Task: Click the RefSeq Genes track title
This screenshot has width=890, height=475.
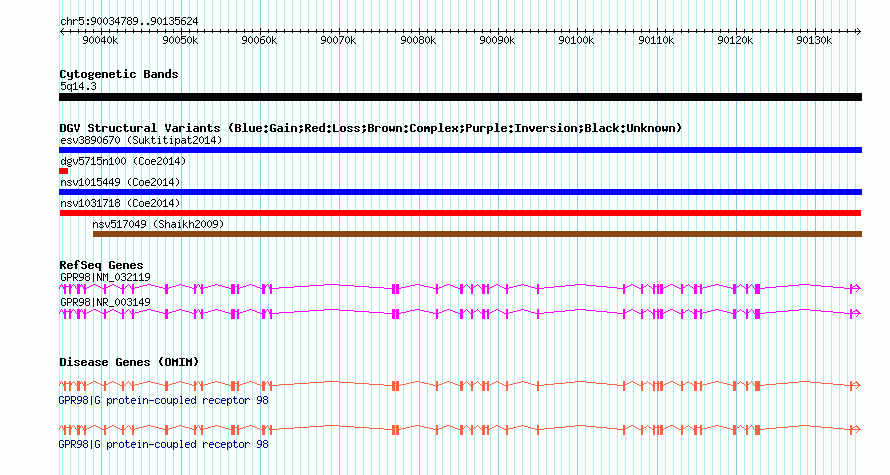Action: coord(101,266)
